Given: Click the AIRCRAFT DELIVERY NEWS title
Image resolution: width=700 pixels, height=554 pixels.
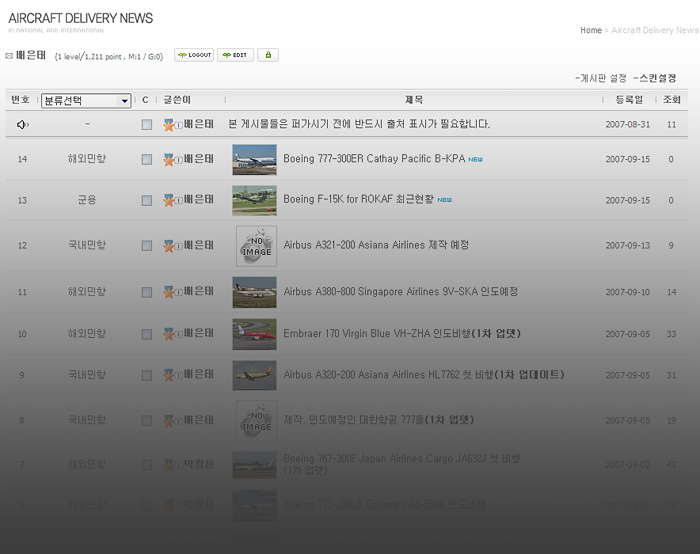Looking at the screenshot, I should pyautogui.click(x=80, y=18).
